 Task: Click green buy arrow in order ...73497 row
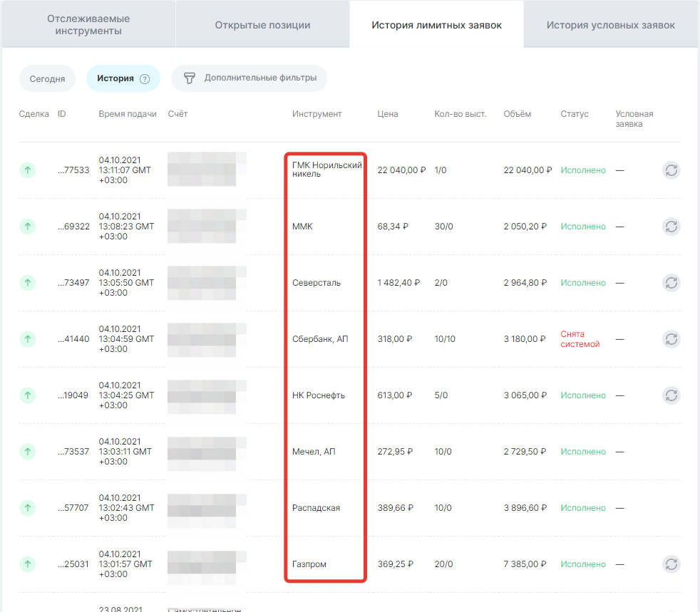(x=28, y=283)
